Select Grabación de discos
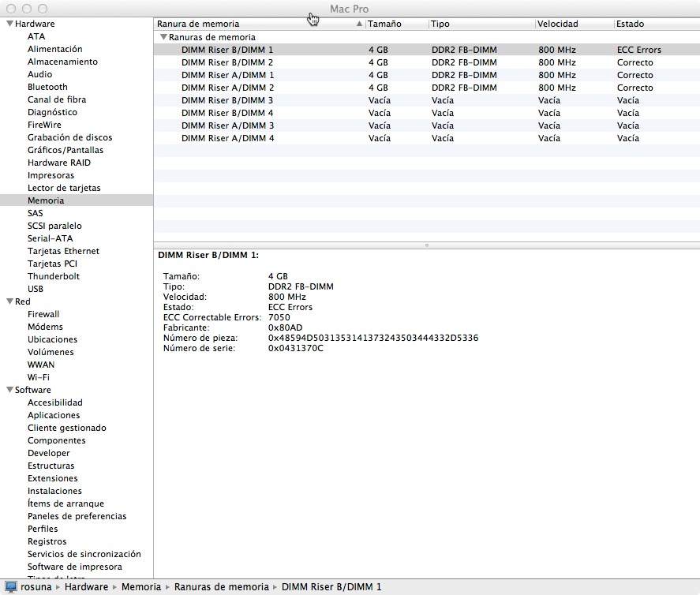This screenshot has height=595, width=700. point(69,137)
